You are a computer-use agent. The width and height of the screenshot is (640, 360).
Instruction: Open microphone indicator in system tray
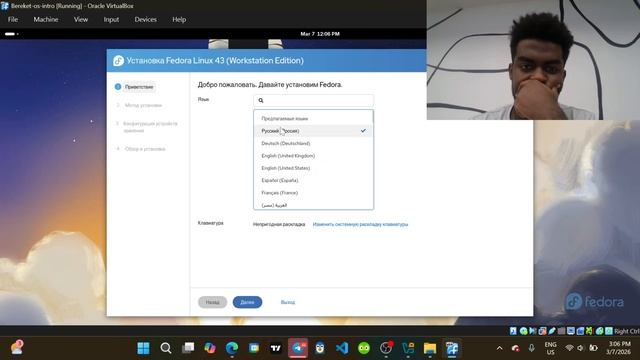(x=531, y=348)
